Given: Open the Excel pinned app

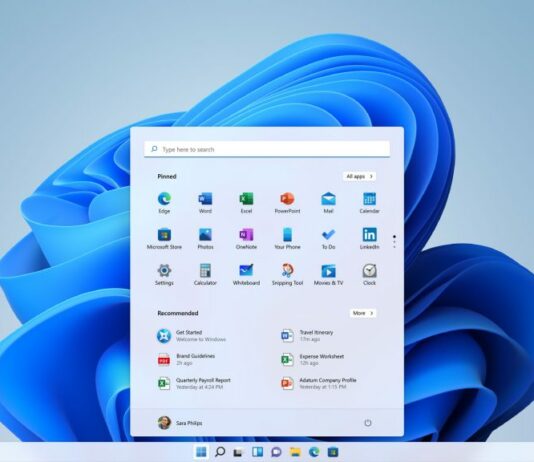Looking at the screenshot, I should click(x=246, y=203).
